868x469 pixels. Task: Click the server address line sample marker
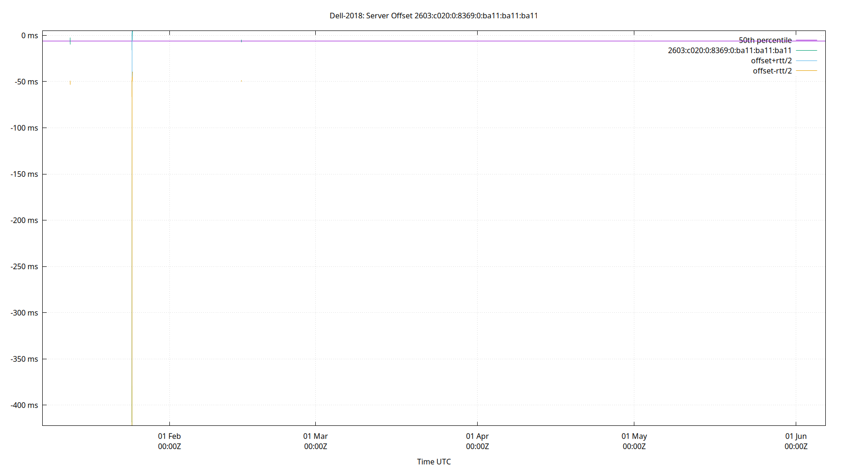coord(806,50)
